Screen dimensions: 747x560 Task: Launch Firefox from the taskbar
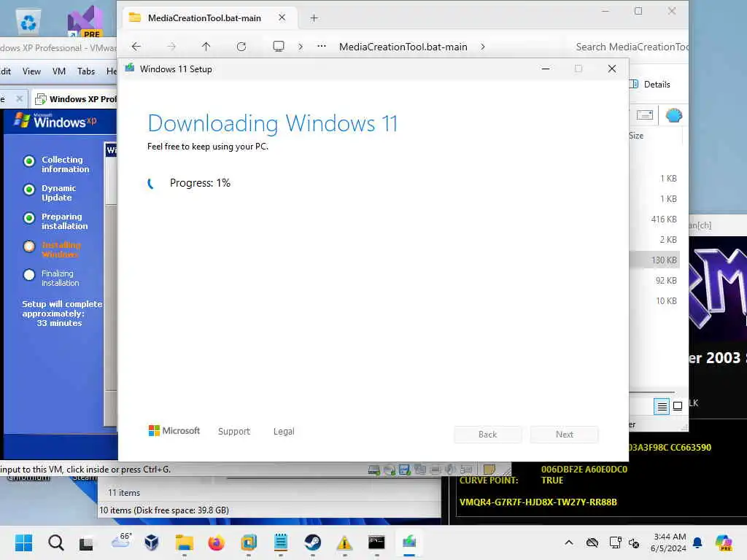tap(216, 542)
